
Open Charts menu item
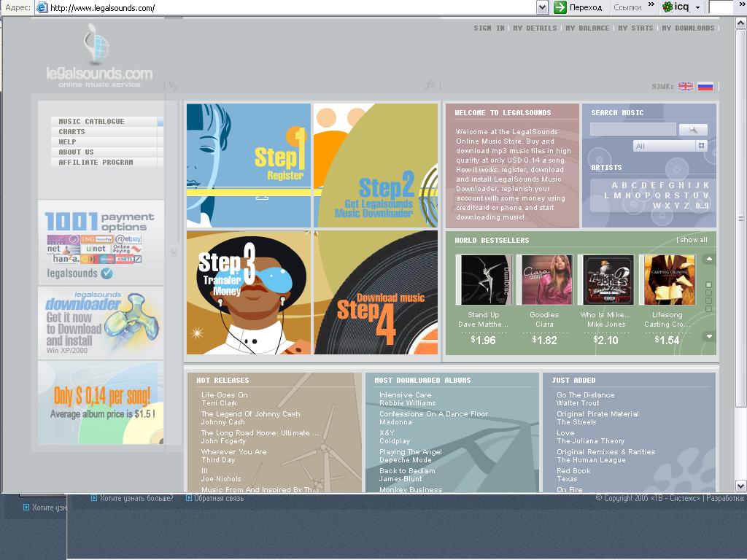pyautogui.click(x=71, y=131)
